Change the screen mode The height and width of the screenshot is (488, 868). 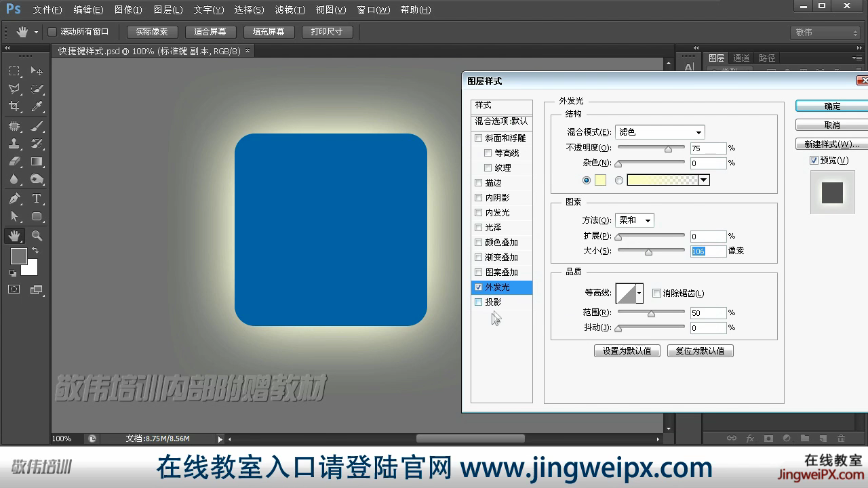point(37,289)
